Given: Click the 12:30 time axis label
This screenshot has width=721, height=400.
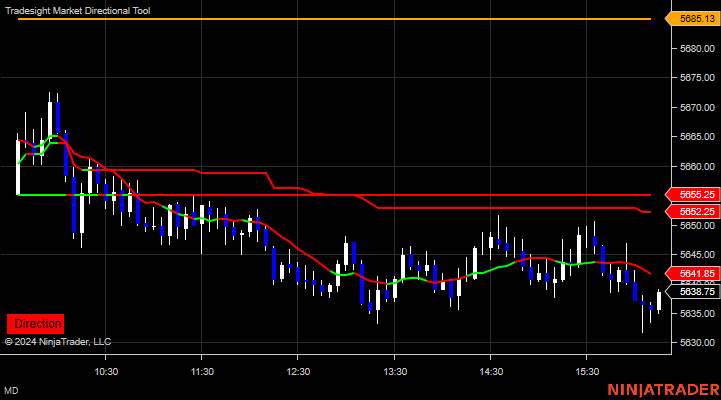Looking at the screenshot, I should point(298,371).
